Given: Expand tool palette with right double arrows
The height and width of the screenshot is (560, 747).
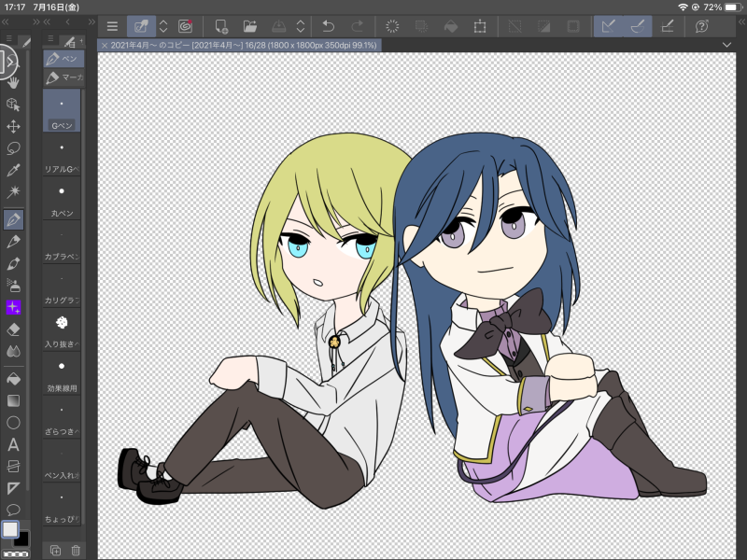Looking at the screenshot, I should tap(36, 21).
